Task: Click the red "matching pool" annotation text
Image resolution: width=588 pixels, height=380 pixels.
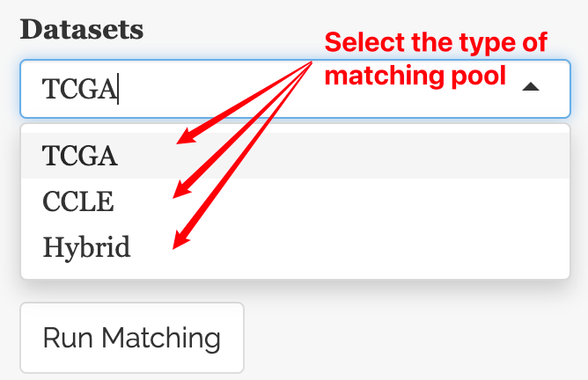Action: pyautogui.click(x=415, y=76)
